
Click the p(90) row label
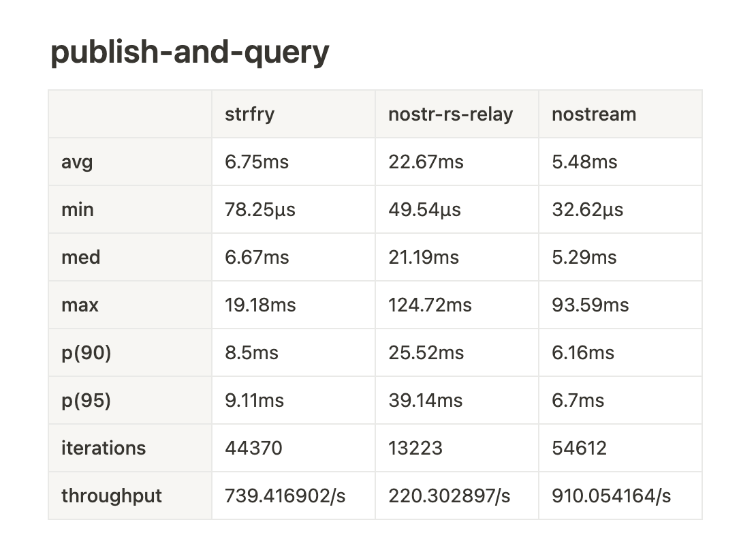[x=86, y=352]
